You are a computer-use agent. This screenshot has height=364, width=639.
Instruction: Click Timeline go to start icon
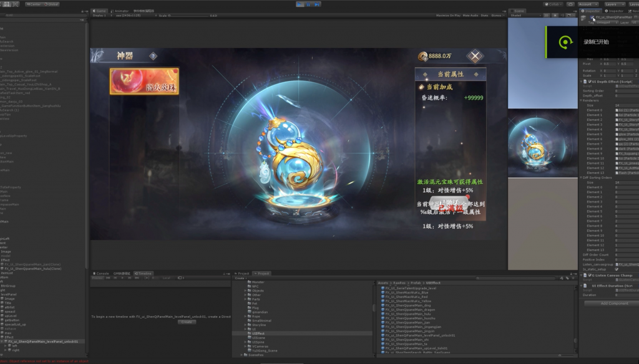(x=108, y=278)
